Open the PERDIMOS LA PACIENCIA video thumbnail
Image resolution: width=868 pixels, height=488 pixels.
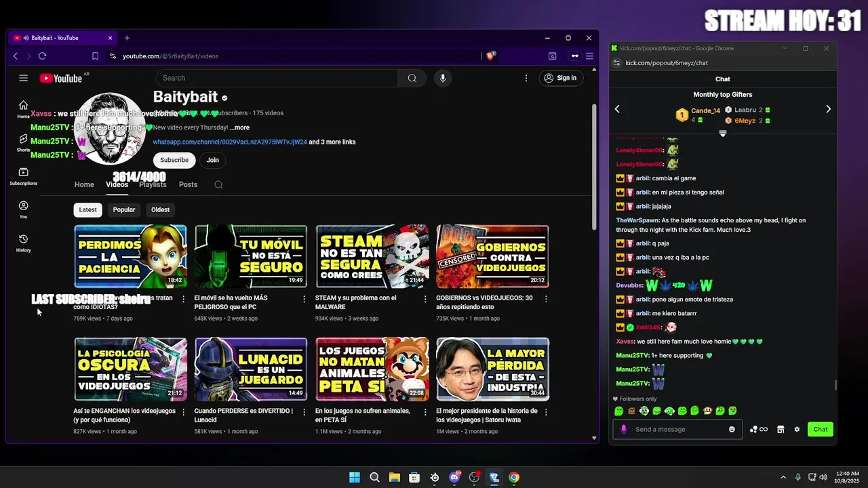(x=130, y=256)
